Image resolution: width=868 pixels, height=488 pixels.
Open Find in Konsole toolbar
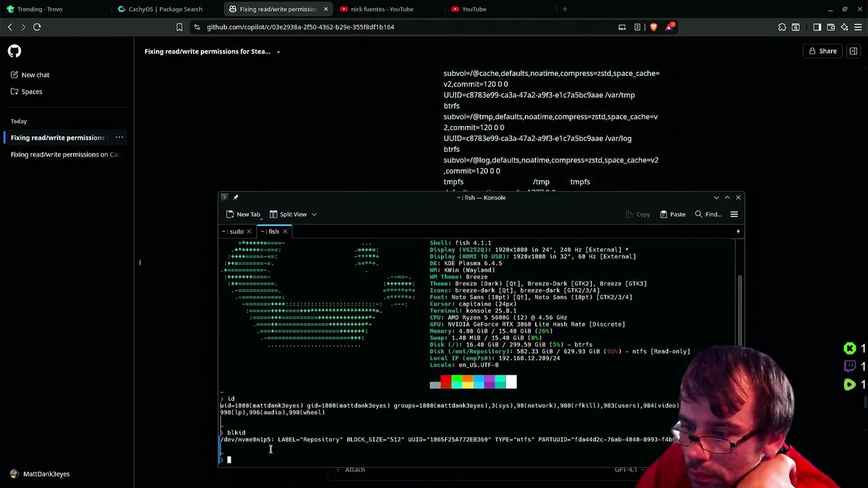[x=707, y=214]
